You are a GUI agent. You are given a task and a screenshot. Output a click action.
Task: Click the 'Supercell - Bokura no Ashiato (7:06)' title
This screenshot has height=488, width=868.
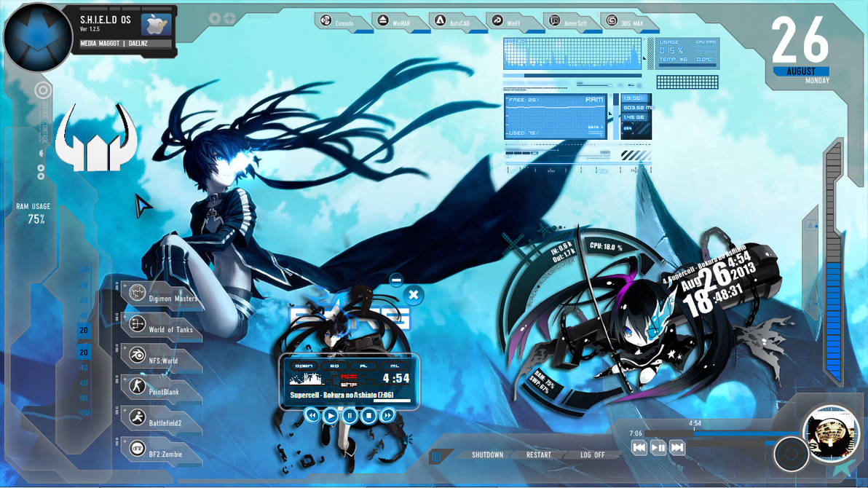(x=342, y=395)
